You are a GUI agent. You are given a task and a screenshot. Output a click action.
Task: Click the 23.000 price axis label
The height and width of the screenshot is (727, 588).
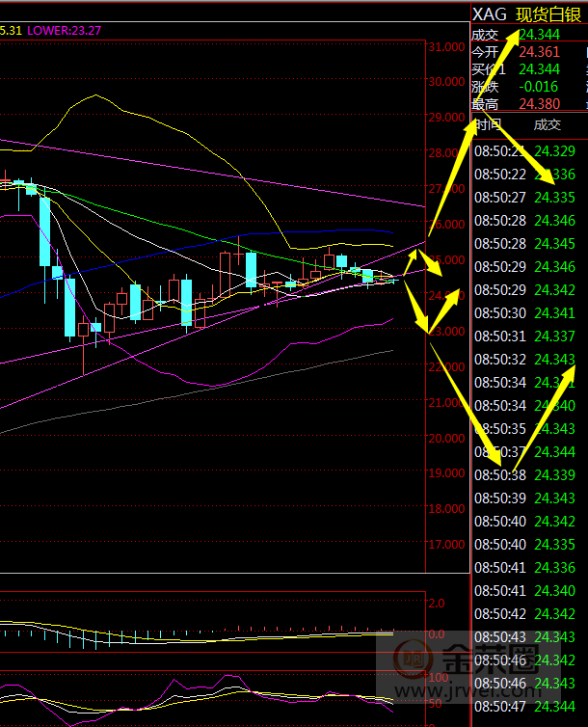[x=446, y=332]
